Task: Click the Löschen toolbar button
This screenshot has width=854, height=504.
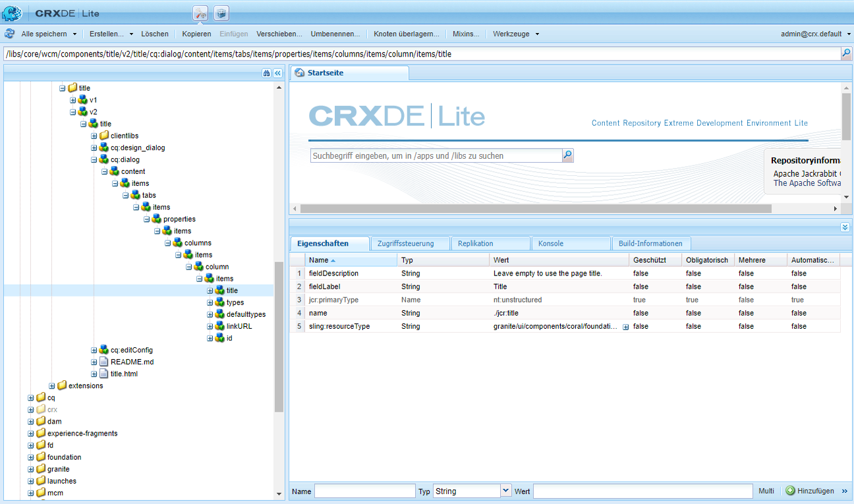Action: [155, 34]
